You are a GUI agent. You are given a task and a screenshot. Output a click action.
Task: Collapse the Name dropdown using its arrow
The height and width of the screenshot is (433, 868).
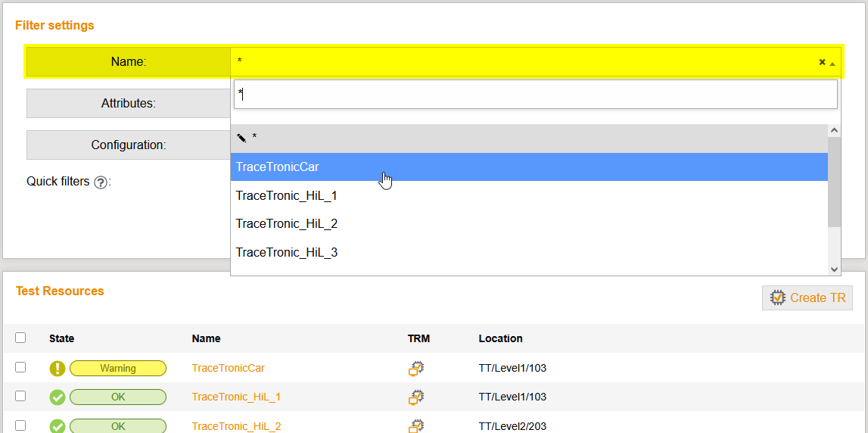pos(832,64)
